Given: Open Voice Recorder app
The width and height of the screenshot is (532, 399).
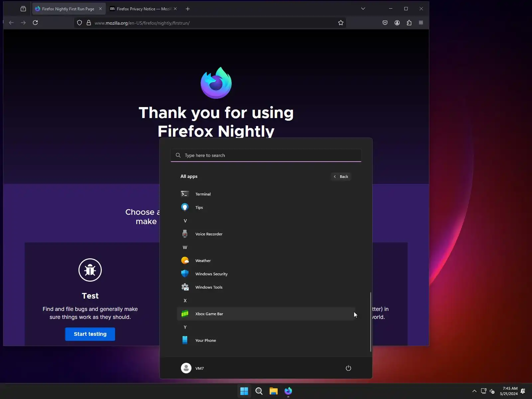Looking at the screenshot, I should [x=266, y=234].
